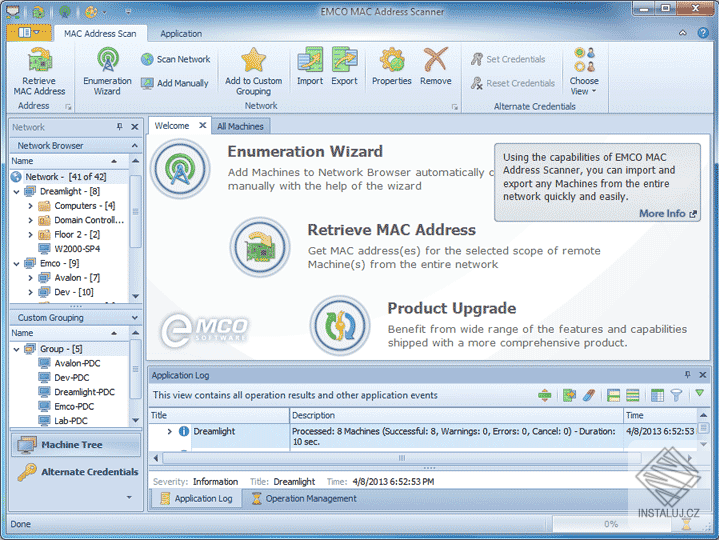Viewport: 719px width, 540px height.
Task: Pin the Network panel
Action: (120, 127)
